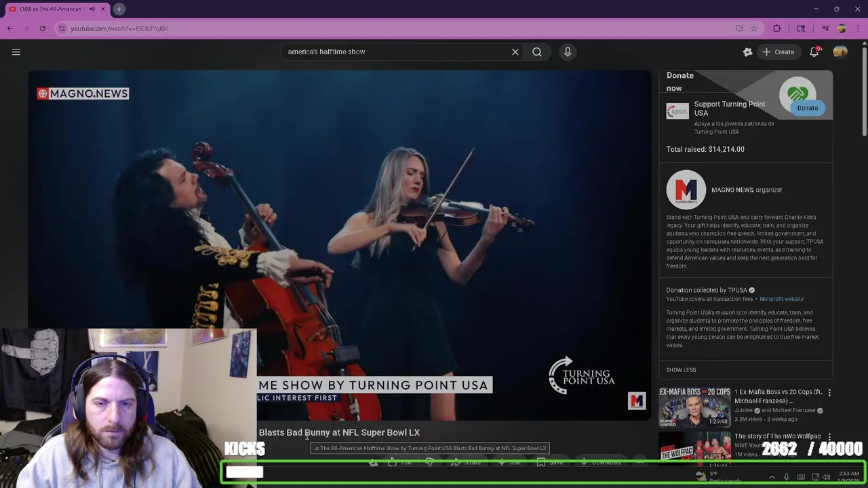Screen dimensions: 868x488
Task: Open the Nonprofit website link
Action: (x=781, y=299)
